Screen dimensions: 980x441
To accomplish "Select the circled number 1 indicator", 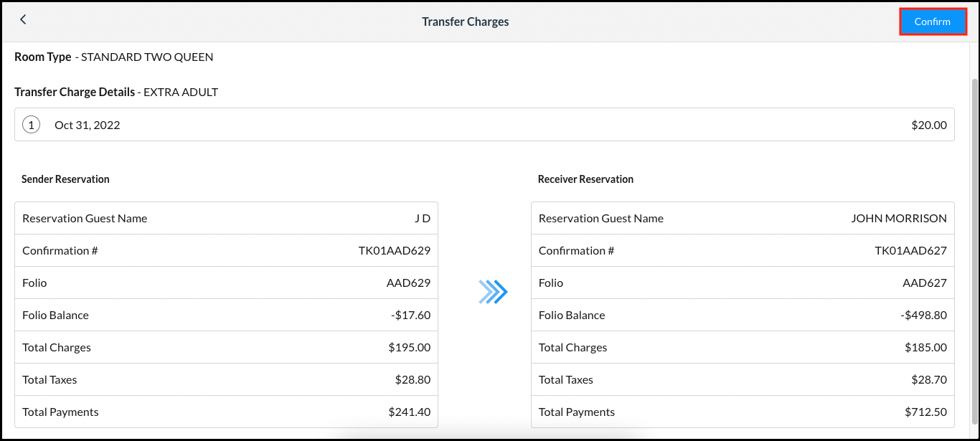I will tap(31, 124).
